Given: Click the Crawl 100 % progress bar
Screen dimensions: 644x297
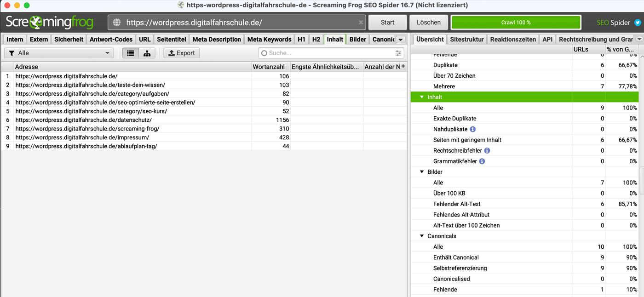Looking at the screenshot, I should (x=516, y=22).
